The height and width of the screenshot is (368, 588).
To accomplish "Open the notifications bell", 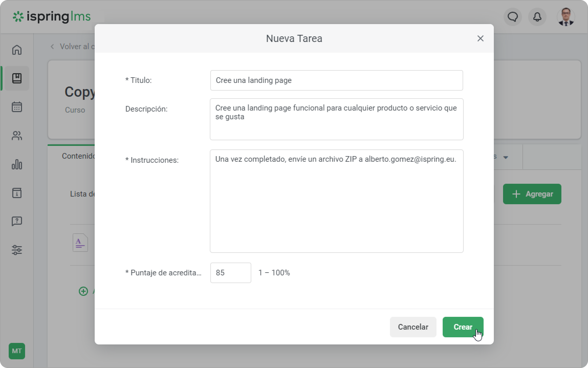I will click(x=537, y=17).
